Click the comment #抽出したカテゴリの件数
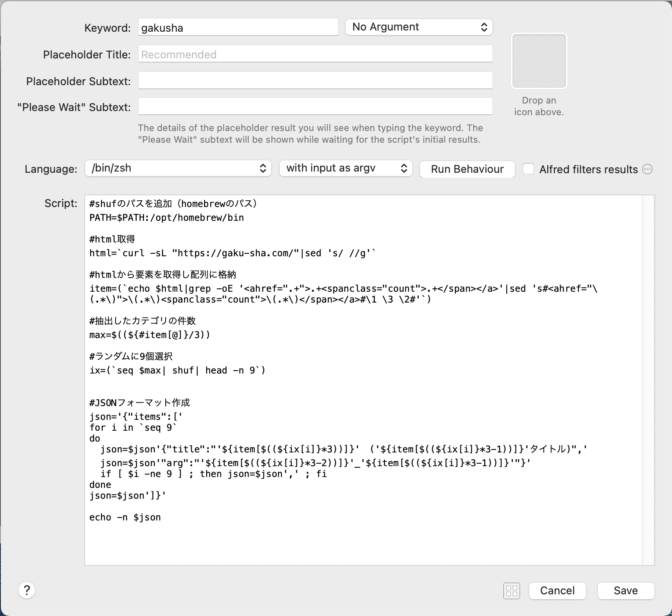This screenshot has height=616, width=672. 142,321
